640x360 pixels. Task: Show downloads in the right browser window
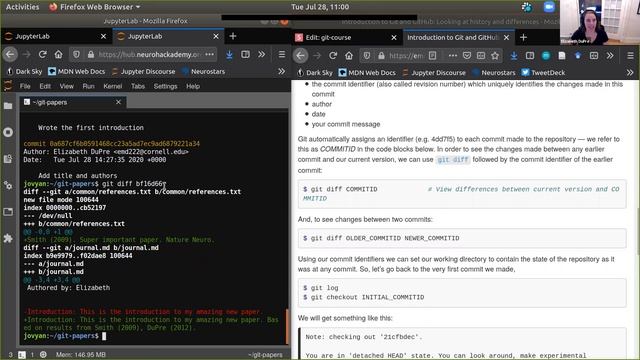pyautogui.click(x=514, y=56)
